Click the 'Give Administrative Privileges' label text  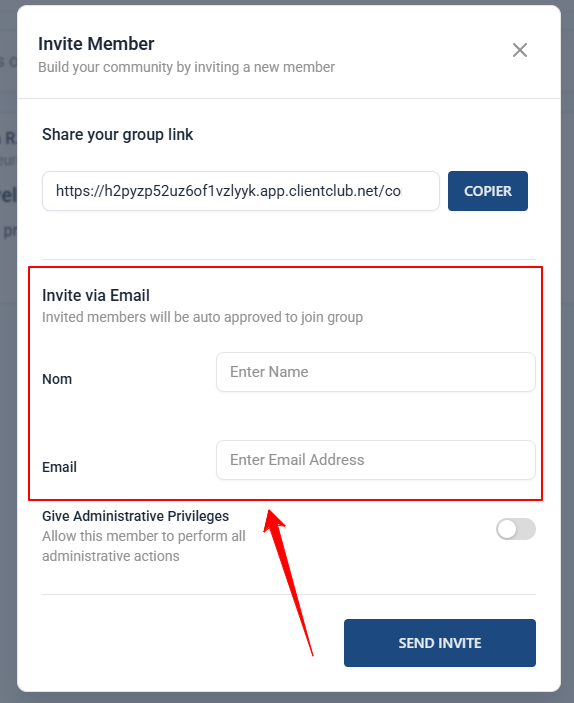tap(135, 516)
